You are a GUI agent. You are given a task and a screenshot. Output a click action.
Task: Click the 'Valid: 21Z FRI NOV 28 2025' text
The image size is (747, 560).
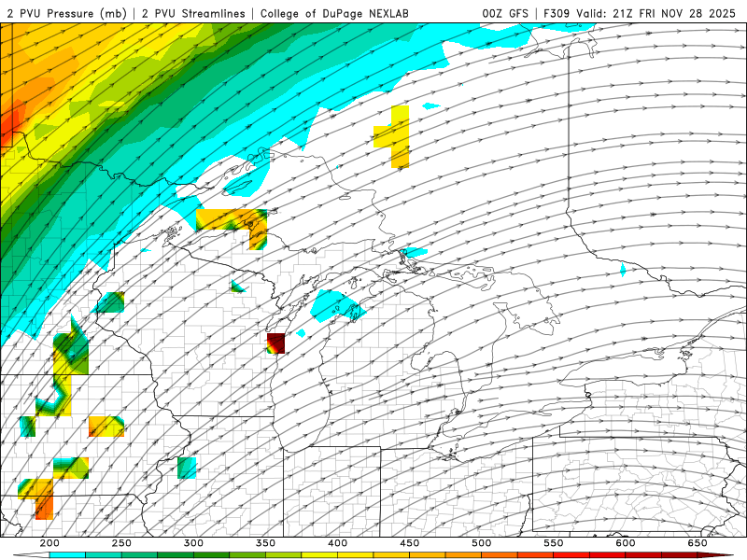click(x=656, y=13)
